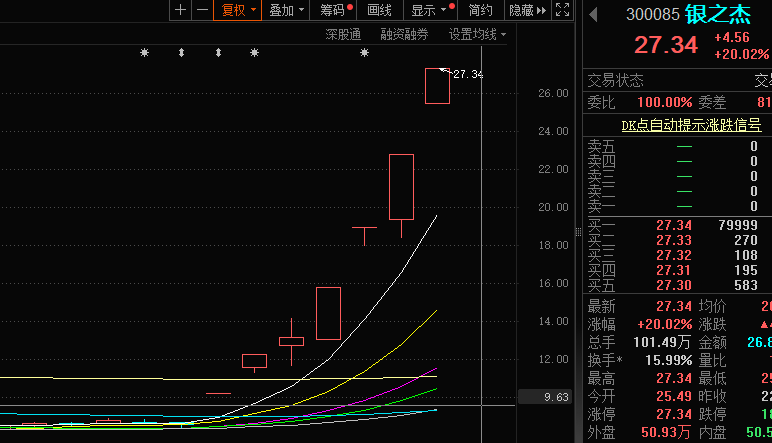Click the window layout icon in toolbar
The height and width of the screenshot is (443, 772).
tap(563, 10)
